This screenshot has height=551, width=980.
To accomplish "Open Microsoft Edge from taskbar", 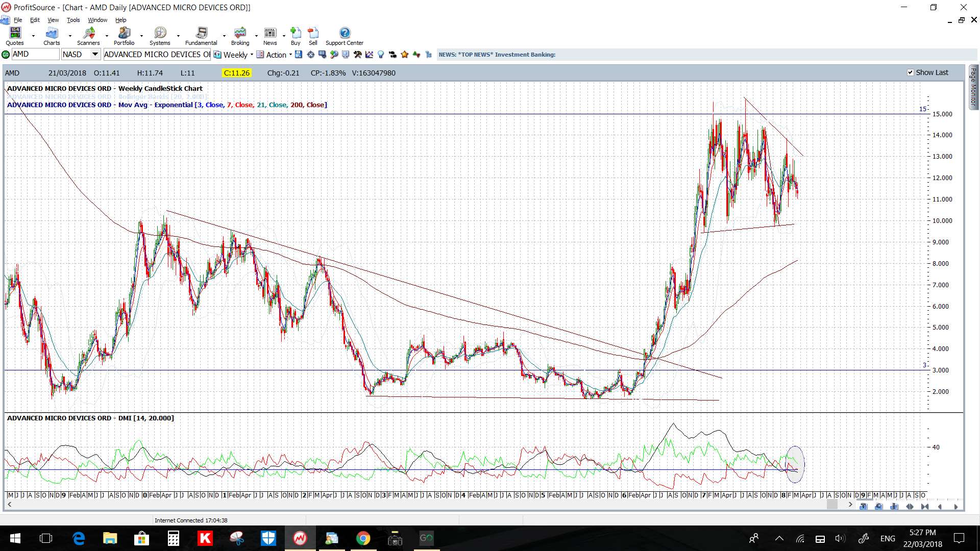I will [x=78, y=538].
